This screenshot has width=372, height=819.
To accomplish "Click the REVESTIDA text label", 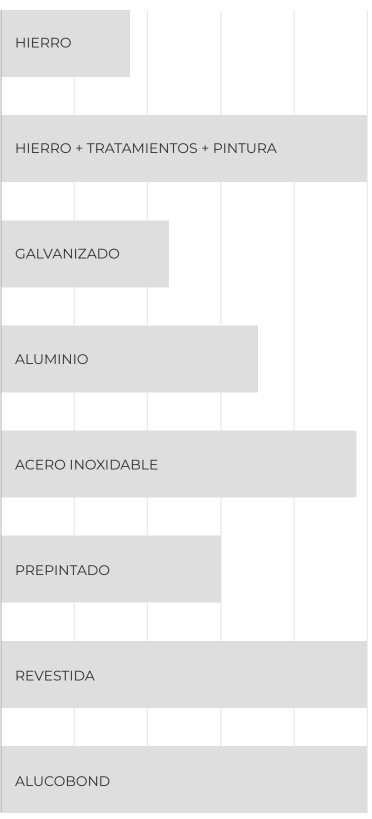I will pos(55,675).
